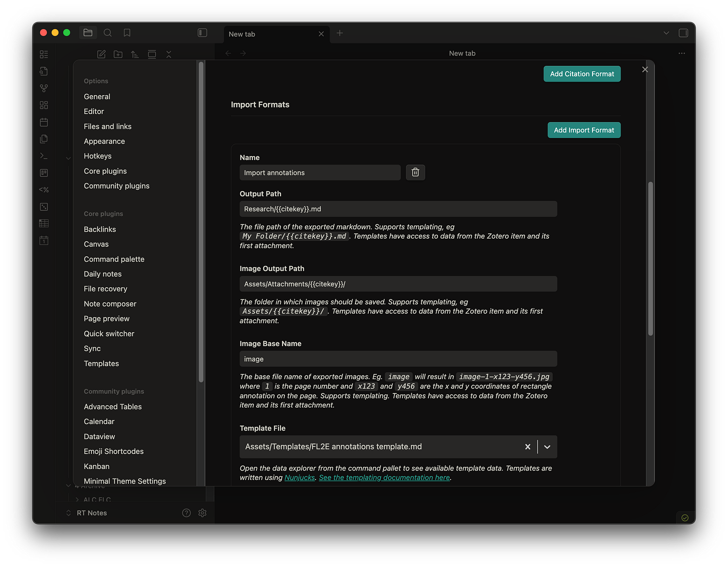Clear the selected Template File
The width and height of the screenshot is (728, 567).
pyautogui.click(x=527, y=447)
